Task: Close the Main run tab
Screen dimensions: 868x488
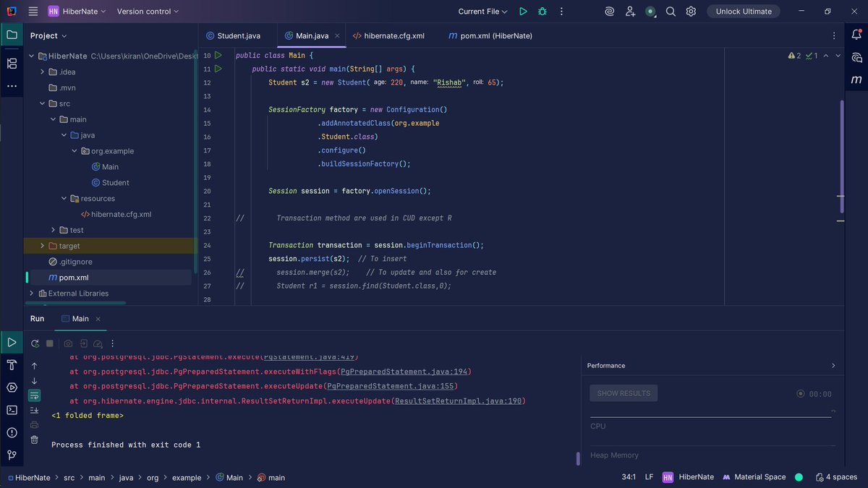Action: pos(98,319)
